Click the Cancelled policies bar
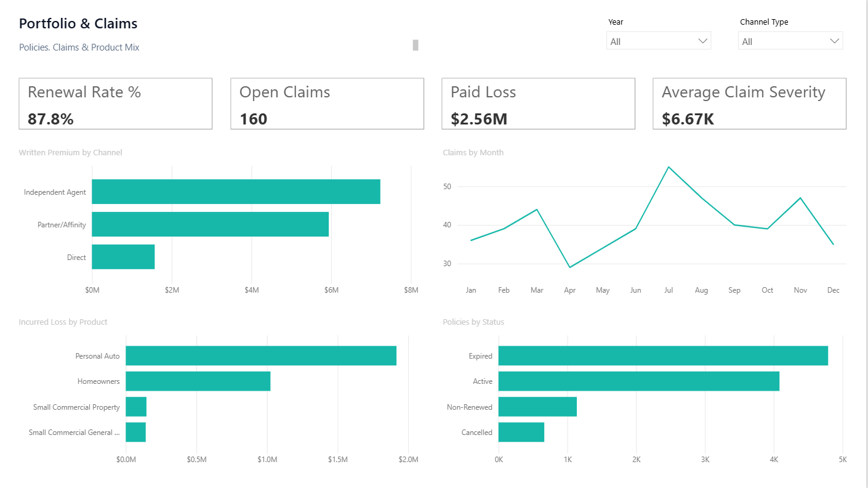Screen dimensions: 868x488 [x=521, y=433]
